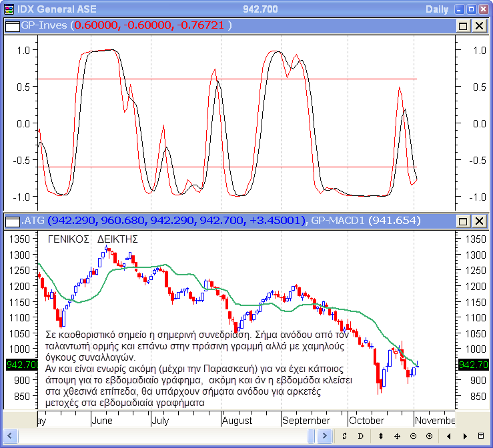Click the IDX General ASE window icon
Screen dimensions: 493x448
point(8,9)
